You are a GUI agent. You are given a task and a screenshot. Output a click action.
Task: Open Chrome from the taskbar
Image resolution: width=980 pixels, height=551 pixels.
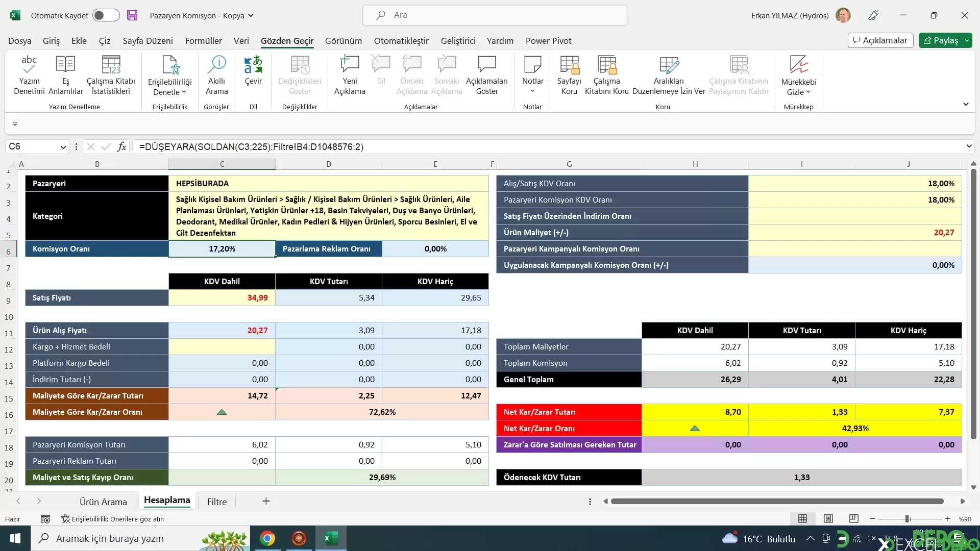tap(267, 538)
